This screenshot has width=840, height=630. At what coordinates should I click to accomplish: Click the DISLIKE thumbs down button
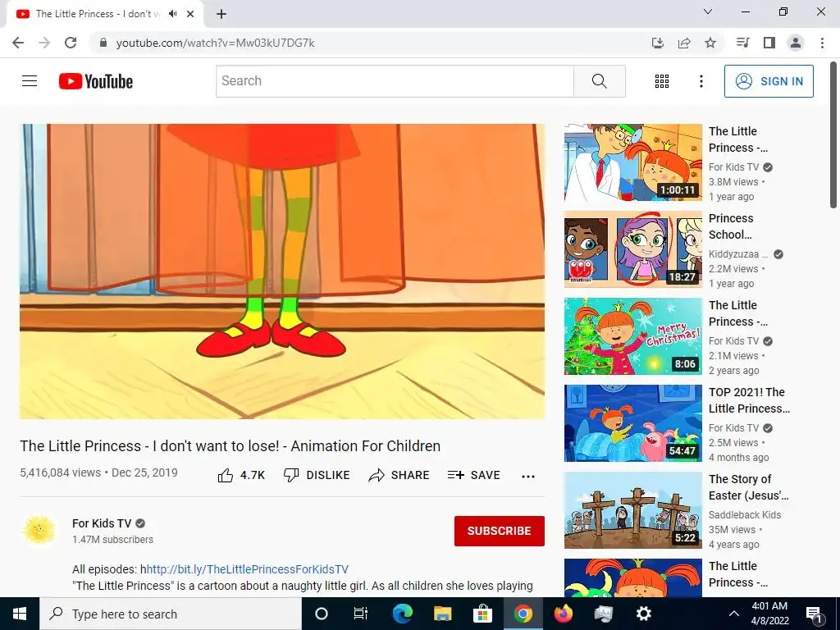click(317, 475)
